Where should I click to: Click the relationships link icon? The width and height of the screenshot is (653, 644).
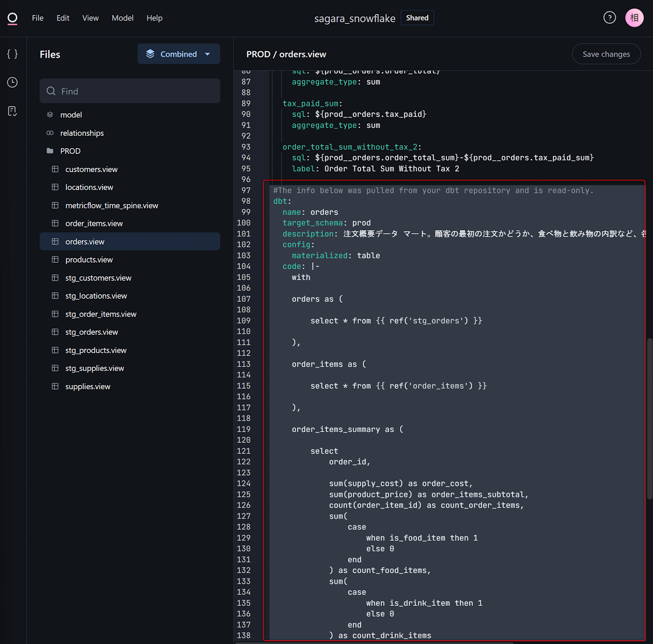coord(50,133)
